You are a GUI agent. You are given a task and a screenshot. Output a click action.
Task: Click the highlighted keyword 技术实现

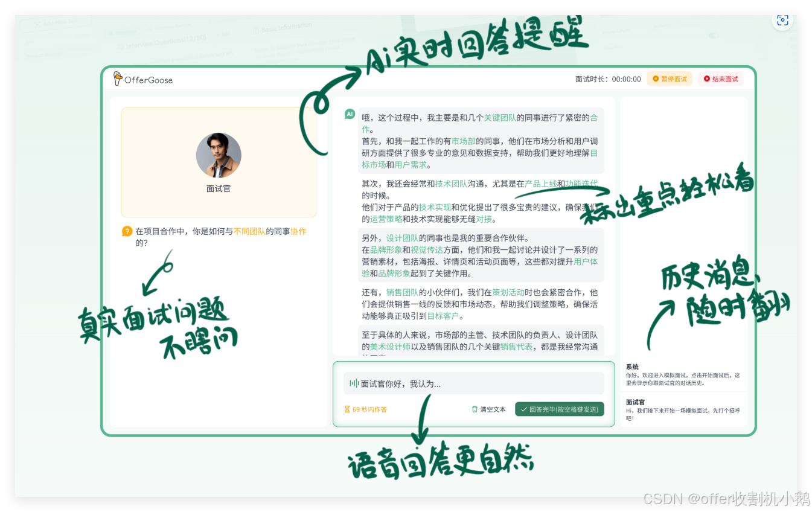(435, 207)
